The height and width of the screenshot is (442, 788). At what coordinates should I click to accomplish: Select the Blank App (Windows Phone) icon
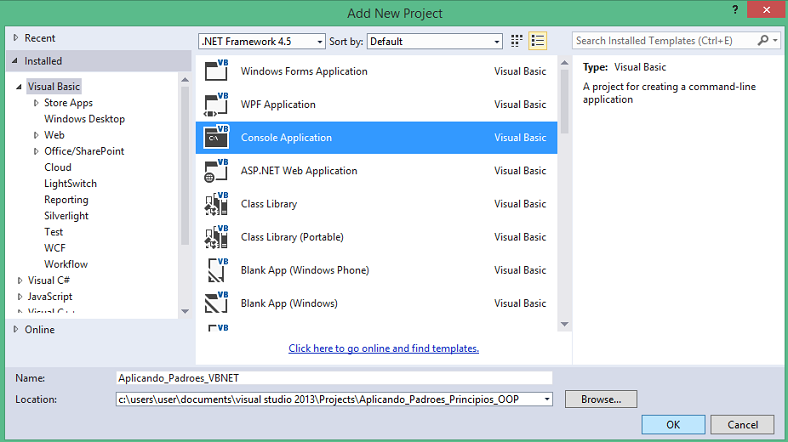(217, 270)
